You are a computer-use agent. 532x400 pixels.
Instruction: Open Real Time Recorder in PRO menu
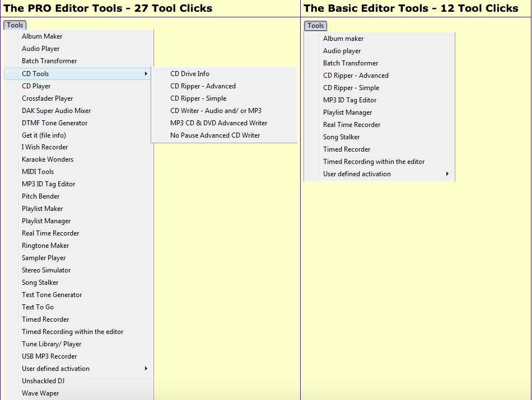(50, 233)
